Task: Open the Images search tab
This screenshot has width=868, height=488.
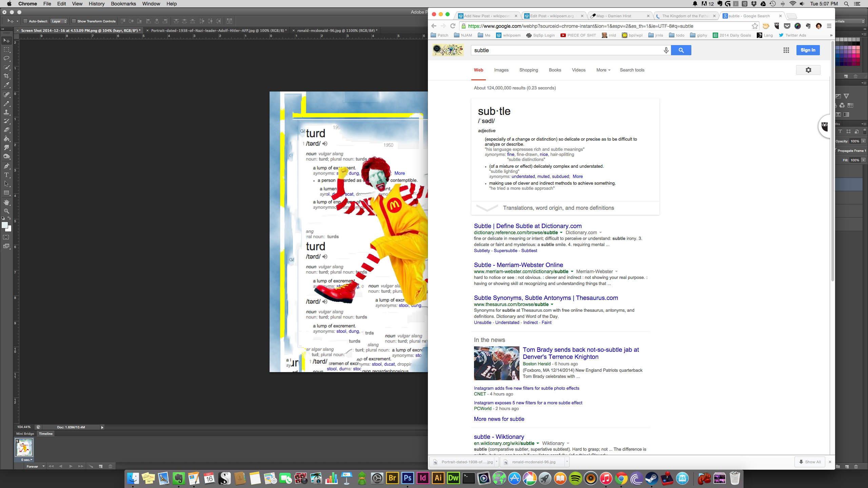Action: [x=501, y=70]
